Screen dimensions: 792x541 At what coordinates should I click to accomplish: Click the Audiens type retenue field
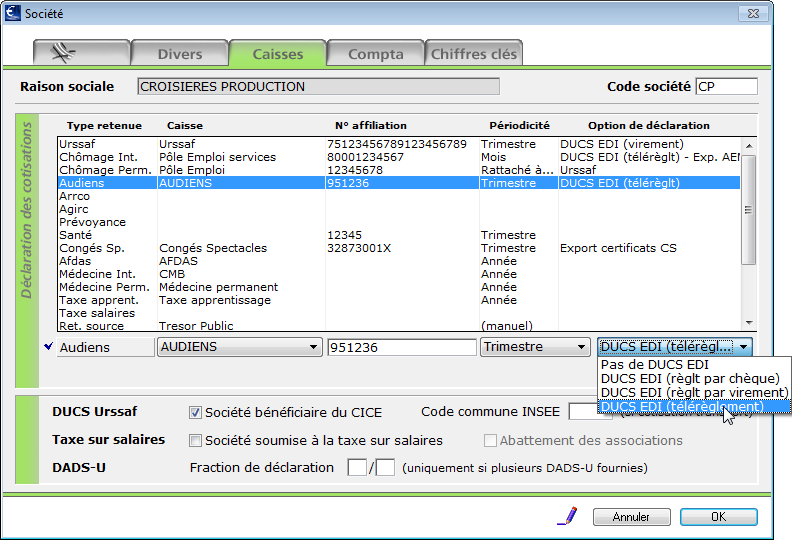(105, 348)
